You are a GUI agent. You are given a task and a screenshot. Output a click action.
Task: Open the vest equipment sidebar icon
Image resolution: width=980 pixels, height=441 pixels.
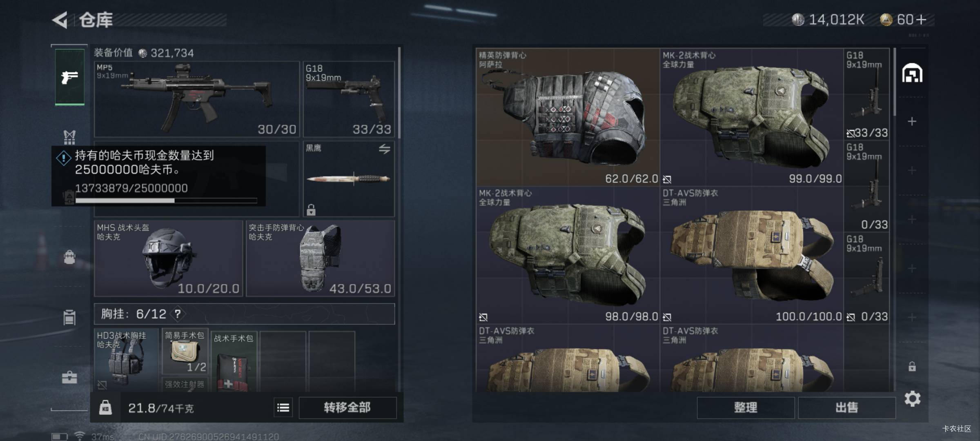point(69,137)
